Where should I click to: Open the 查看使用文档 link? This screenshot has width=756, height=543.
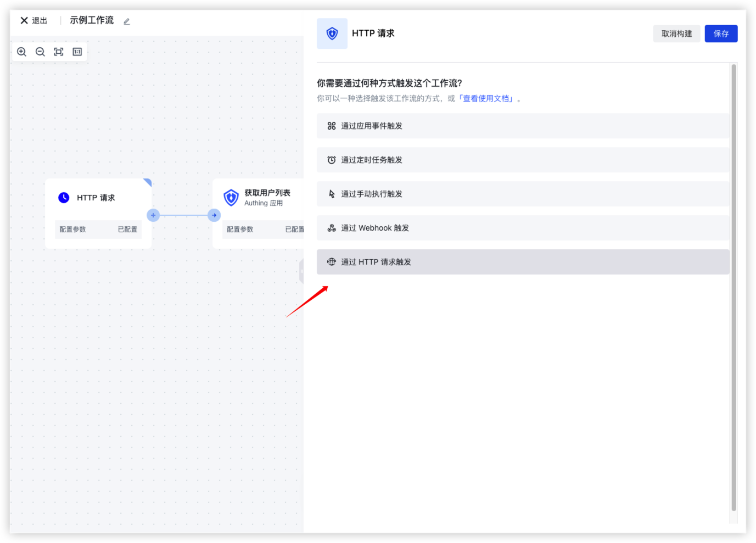[x=486, y=99]
